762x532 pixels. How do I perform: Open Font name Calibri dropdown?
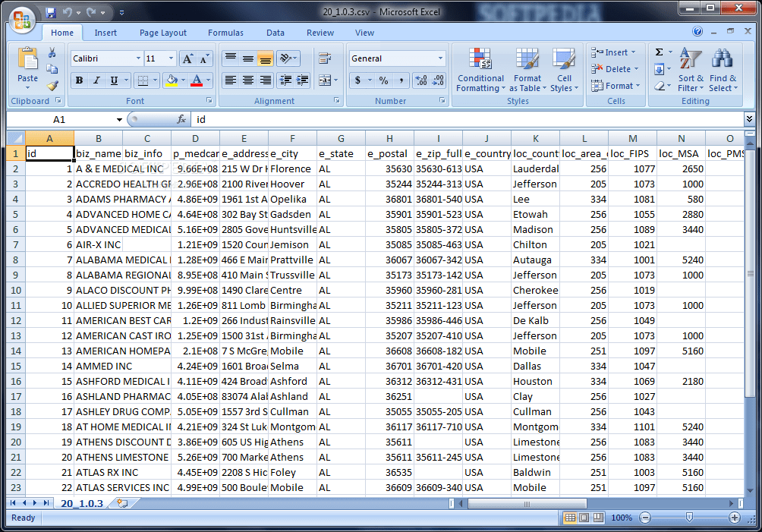[x=138, y=58]
